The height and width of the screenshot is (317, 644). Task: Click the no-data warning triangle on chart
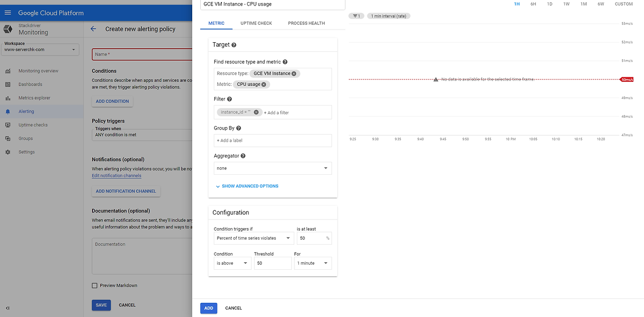(x=436, y=79)
